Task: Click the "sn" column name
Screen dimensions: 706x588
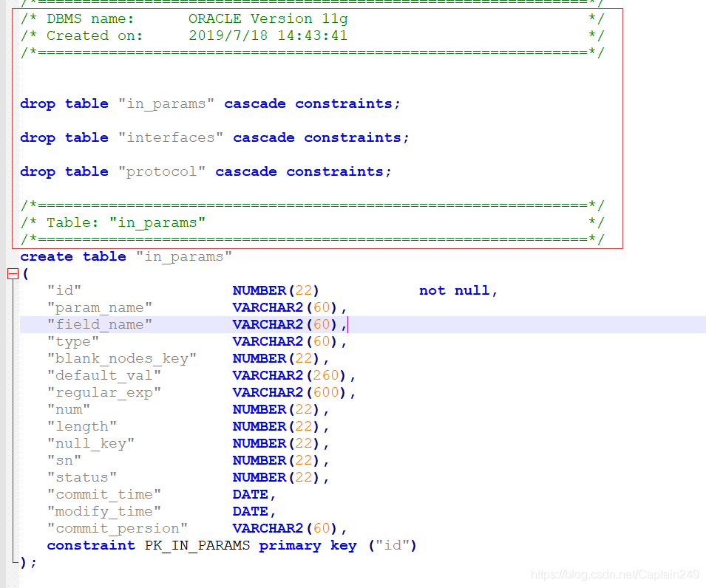Action: pyautogui.click(x=64, y=461)
